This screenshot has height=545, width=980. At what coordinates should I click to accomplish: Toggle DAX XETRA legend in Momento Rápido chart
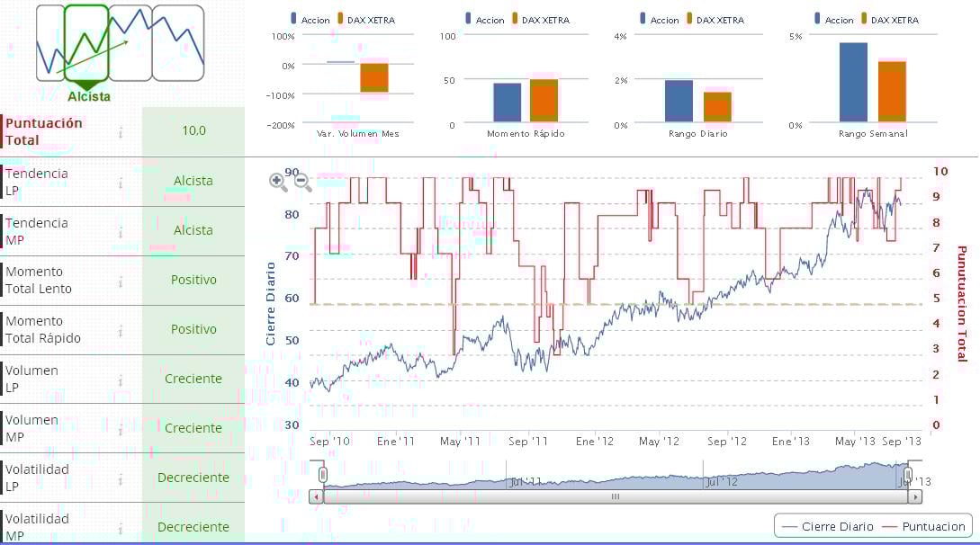click(x=541, y=20)
